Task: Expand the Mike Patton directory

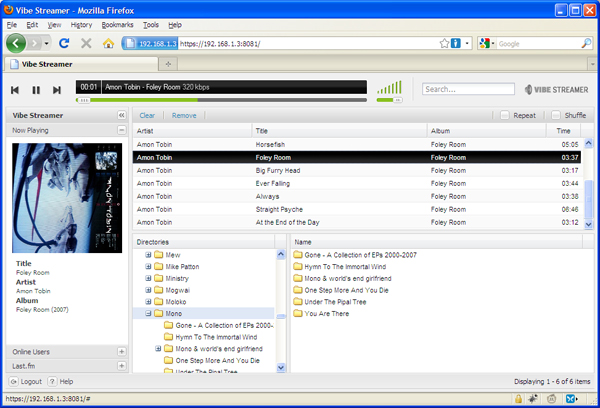Action: click(x=148, y=266)
